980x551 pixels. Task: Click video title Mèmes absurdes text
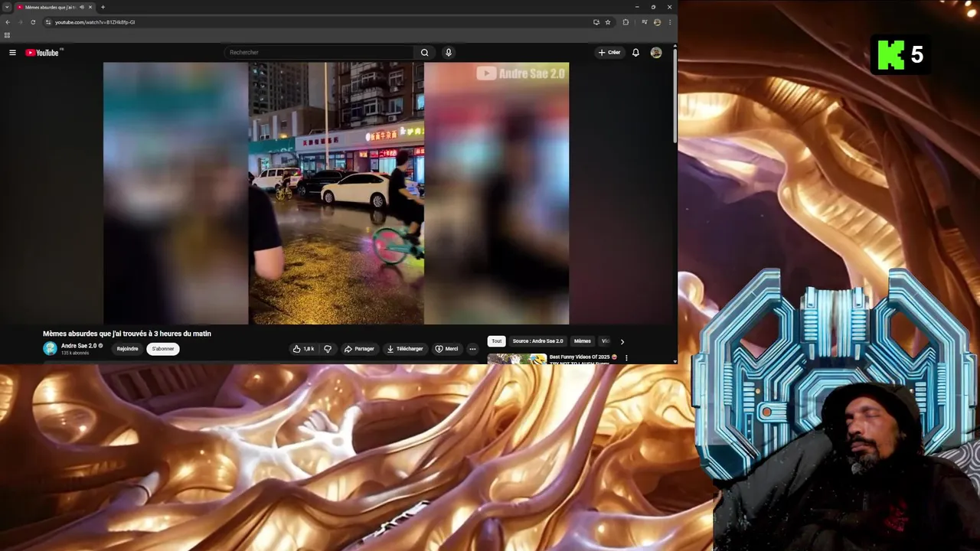(127, 334)
